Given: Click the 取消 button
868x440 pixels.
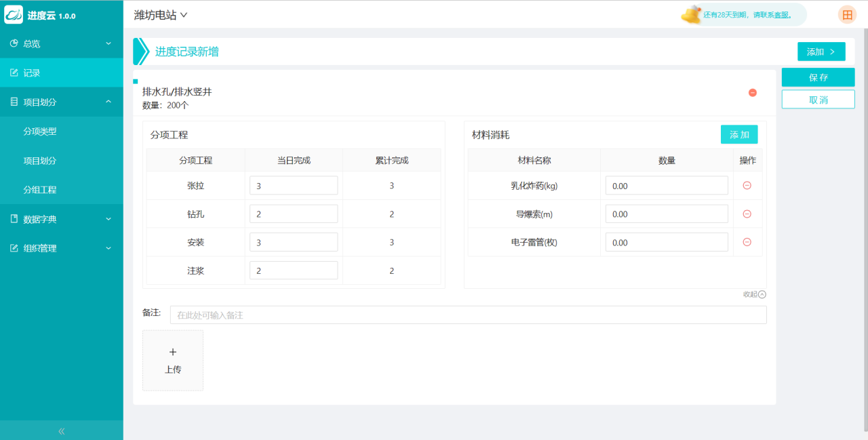Looking at the screenshot, I should 818,100.
